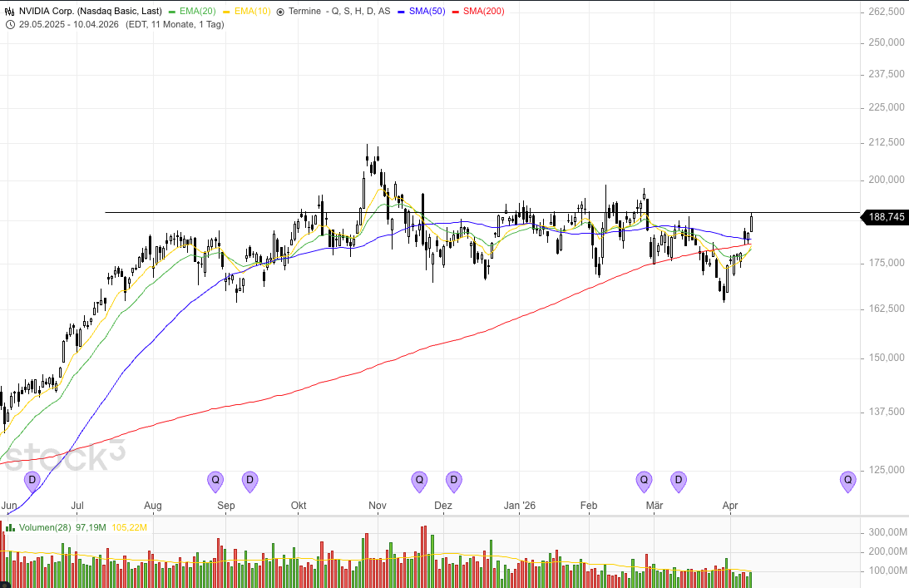Screen dimensions: 909x588
Task: Open the Q quarterly marker before Sep
Action: tap(215, 482)
